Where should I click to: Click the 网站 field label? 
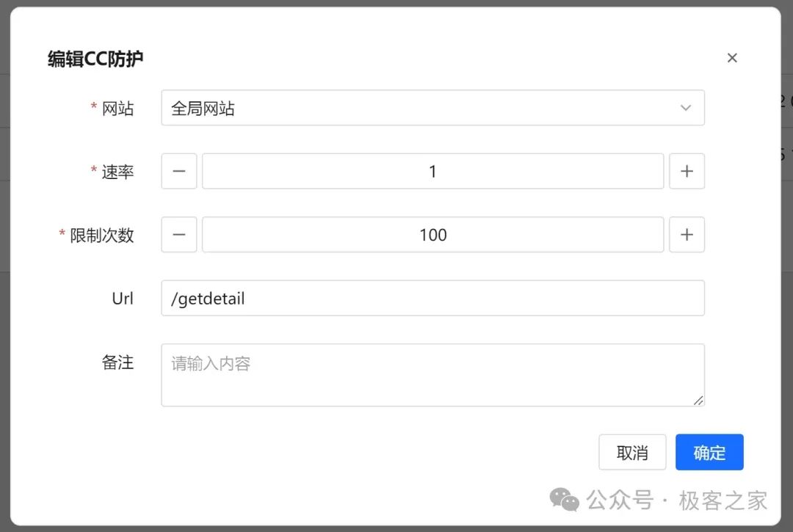click(117, 109)
